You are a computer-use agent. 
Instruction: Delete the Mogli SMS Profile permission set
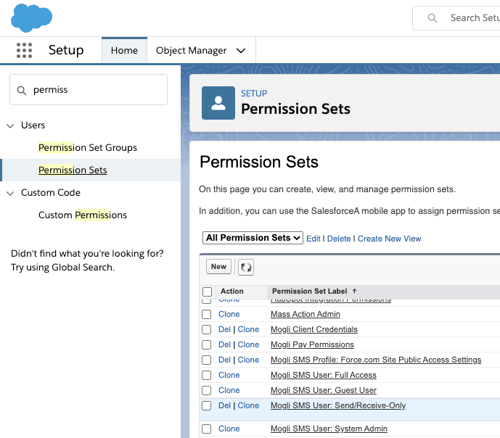[225, 360]
